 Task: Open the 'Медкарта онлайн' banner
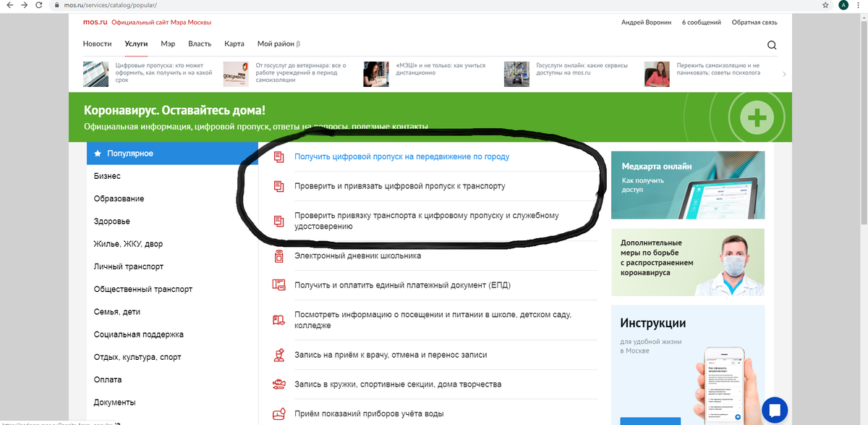pos(688,185)
